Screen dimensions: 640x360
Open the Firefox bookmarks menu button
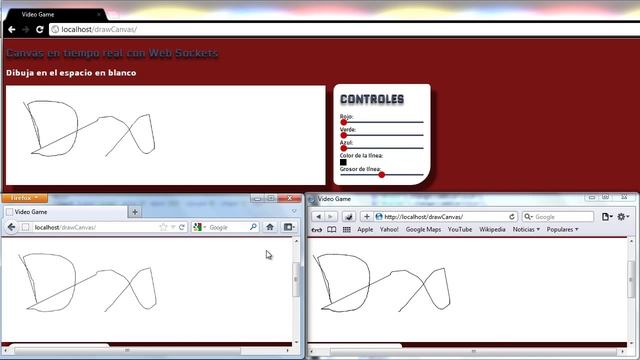[289, 227]
